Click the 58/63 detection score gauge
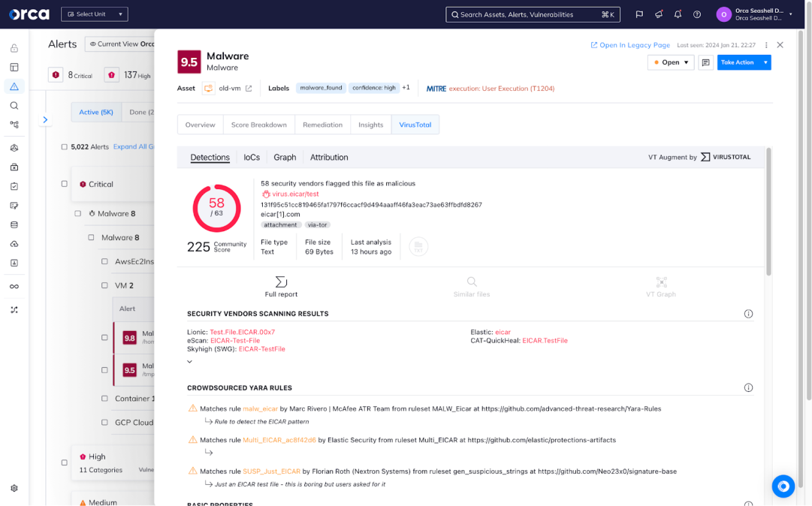 216,208
